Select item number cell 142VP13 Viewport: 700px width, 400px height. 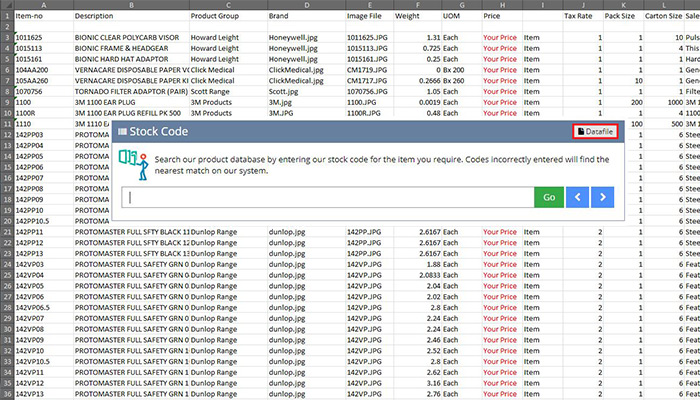point(44,394)
